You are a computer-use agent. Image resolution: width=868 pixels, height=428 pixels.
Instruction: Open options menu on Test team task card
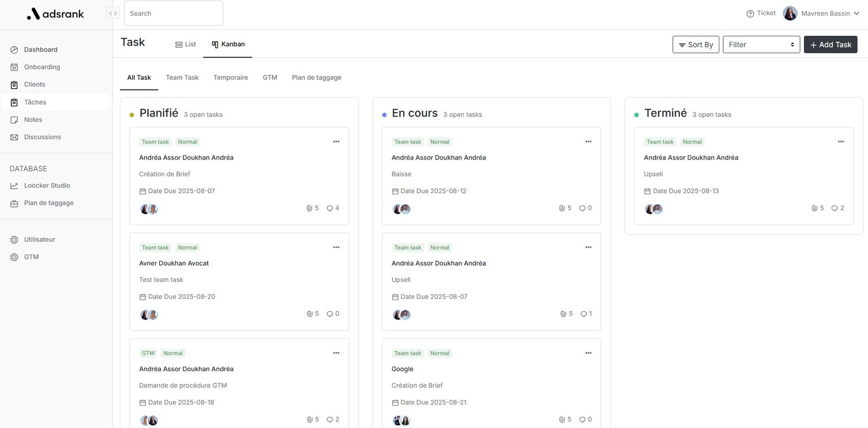(336, 247)
